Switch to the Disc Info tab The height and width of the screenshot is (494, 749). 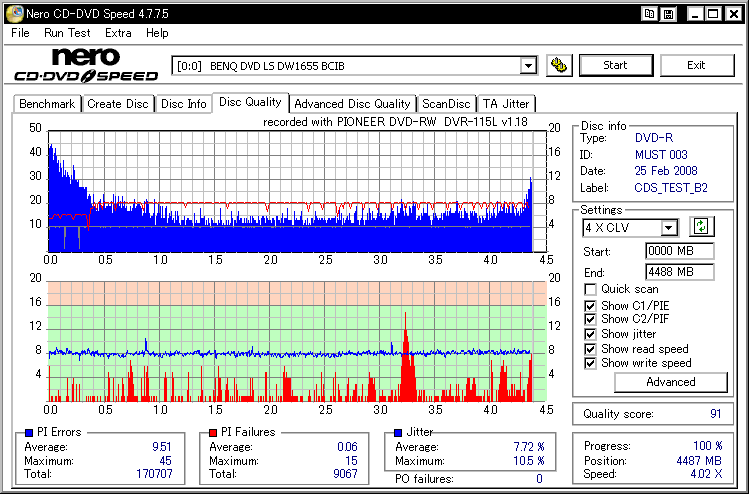[x=183, y=104]
